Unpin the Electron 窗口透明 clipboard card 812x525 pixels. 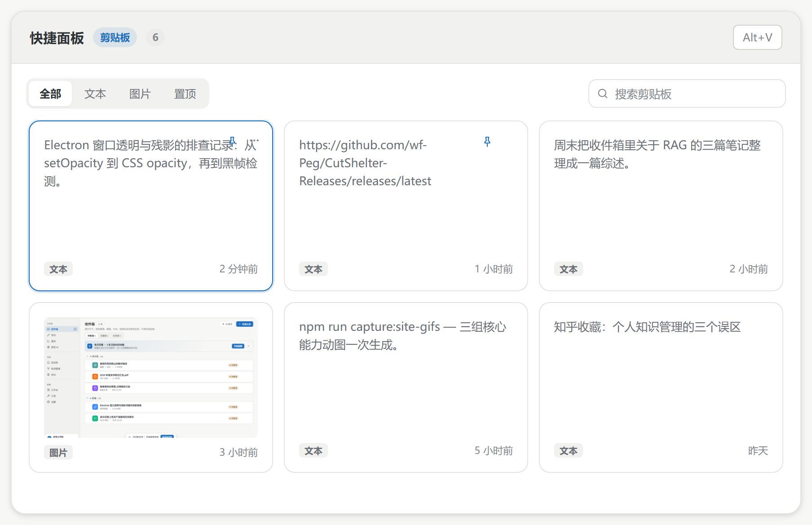click(232, 141)
